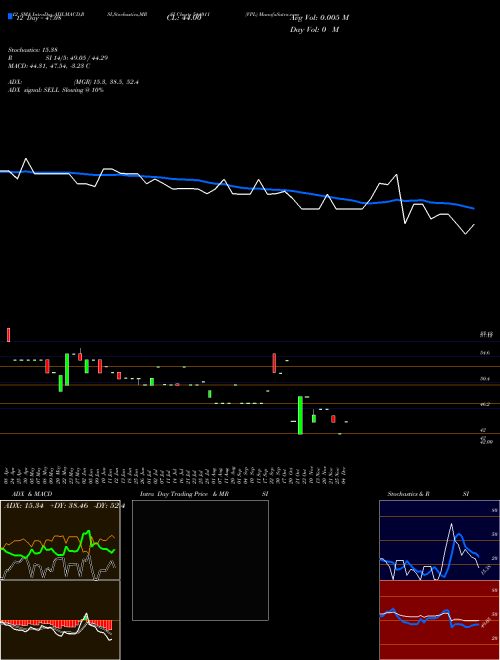The height and width of the screenshot is (660, 500).
Task: Click the 'Day Vol: 0 M' label
Action: click(314, 30)
